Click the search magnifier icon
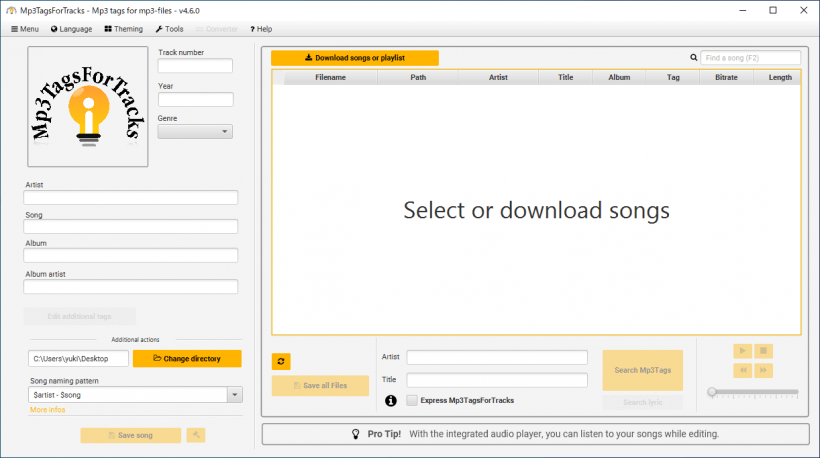Viewport: 820px width, 458px height. pos(693,58)
